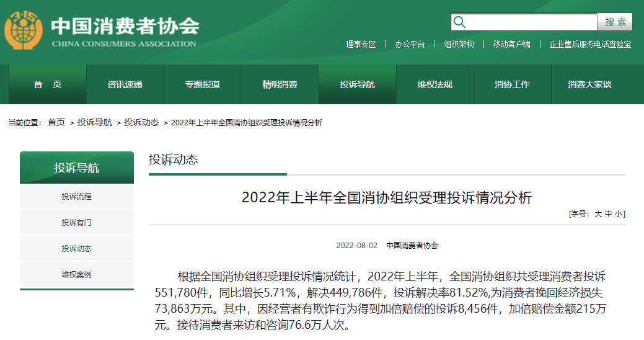Open 资讯速递 navigation menu

click(125, 84)
